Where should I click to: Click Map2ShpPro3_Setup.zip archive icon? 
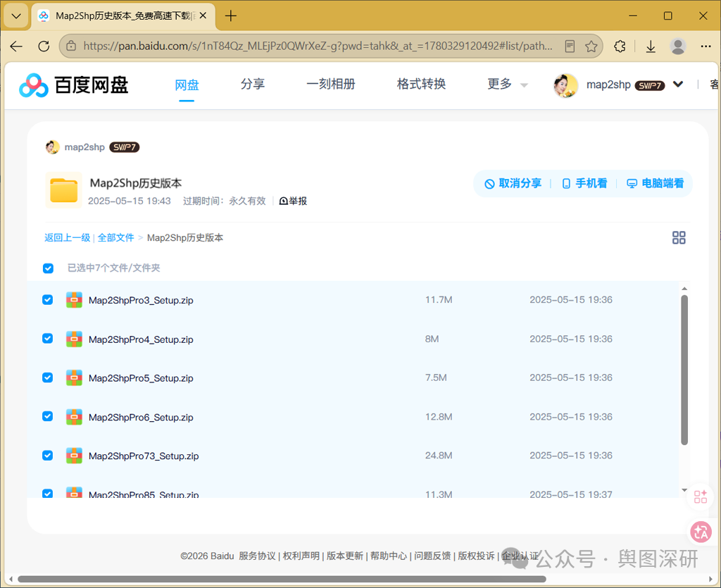(x=74, y=300)
